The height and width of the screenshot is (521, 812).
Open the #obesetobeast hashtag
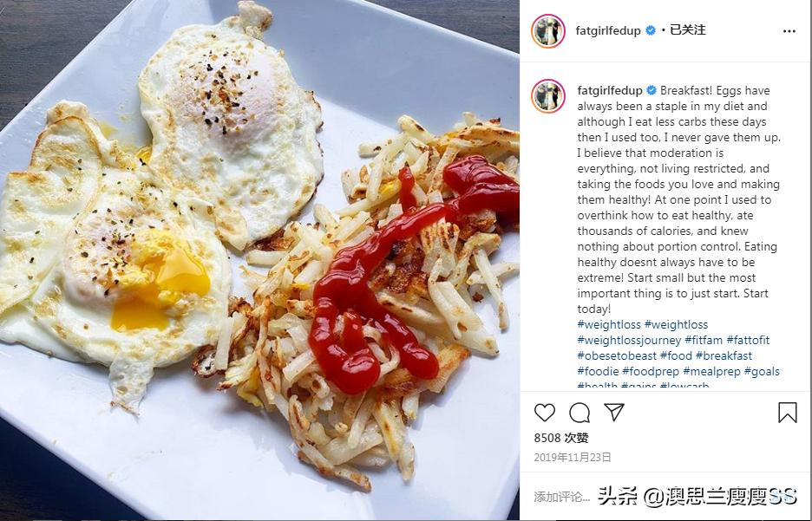(x=617, y=355)
